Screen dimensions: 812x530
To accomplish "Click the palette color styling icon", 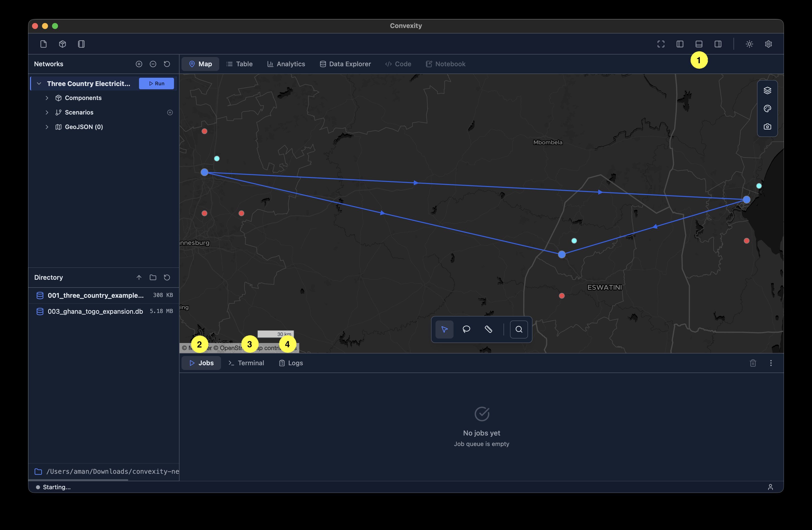I will point(767,108).
